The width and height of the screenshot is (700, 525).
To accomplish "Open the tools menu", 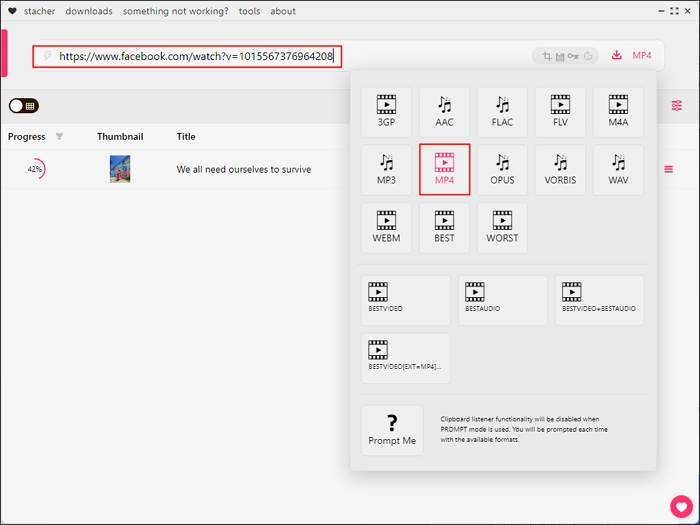I will coord(249,11).
